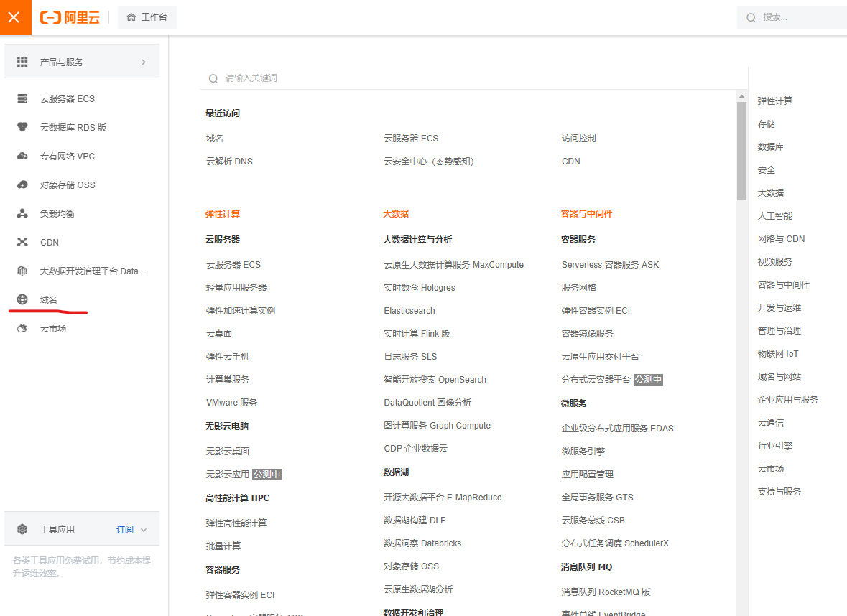
Task: Jump to 支持与服务 category on right
Action: [779, 492]
